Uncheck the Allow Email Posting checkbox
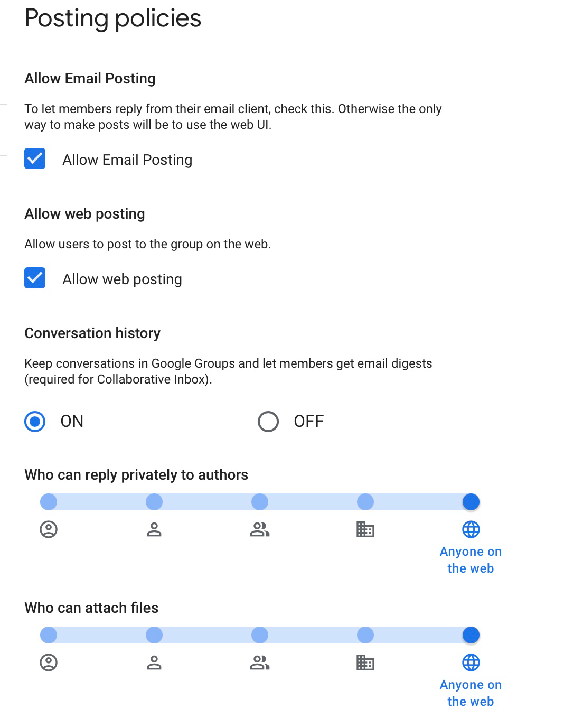Screen dimensions: 564x728 [x=35, y=159]
